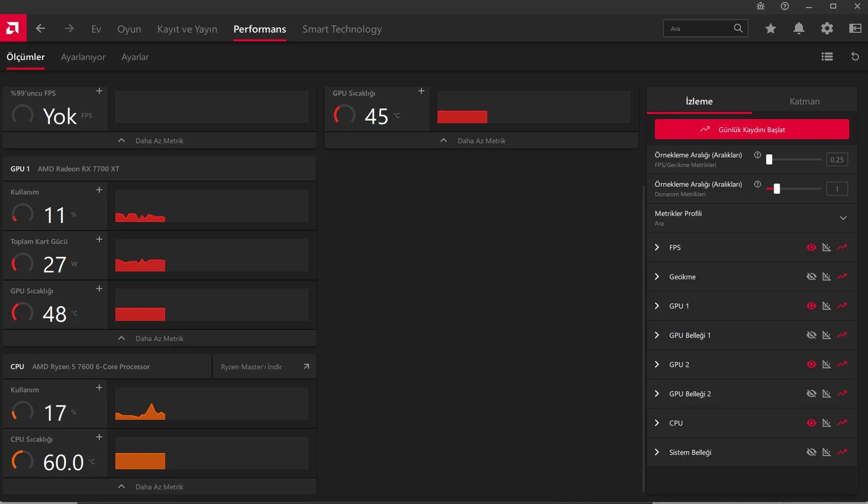Toggle GPU Belleği 1 visibility eye
Viewport: 868px width, 504px height.
point(812,335)
